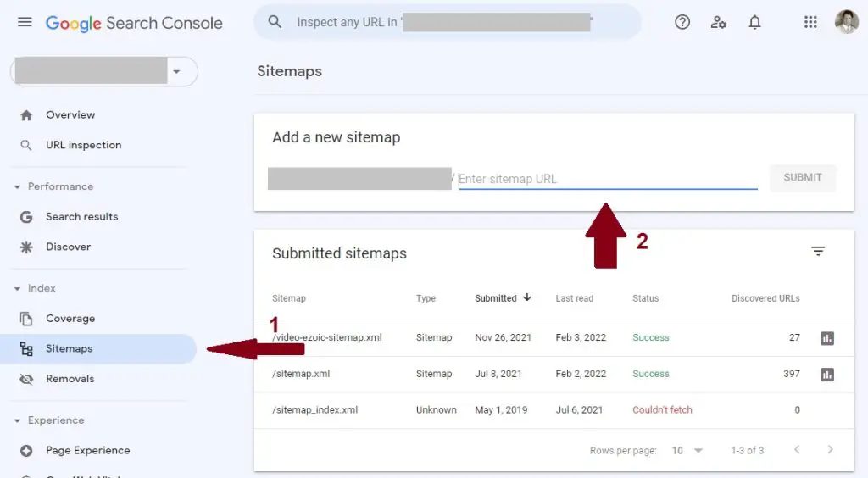Screen dimensions: 868x478
Task: Open the Google apps grid
Action: [810, 22]
